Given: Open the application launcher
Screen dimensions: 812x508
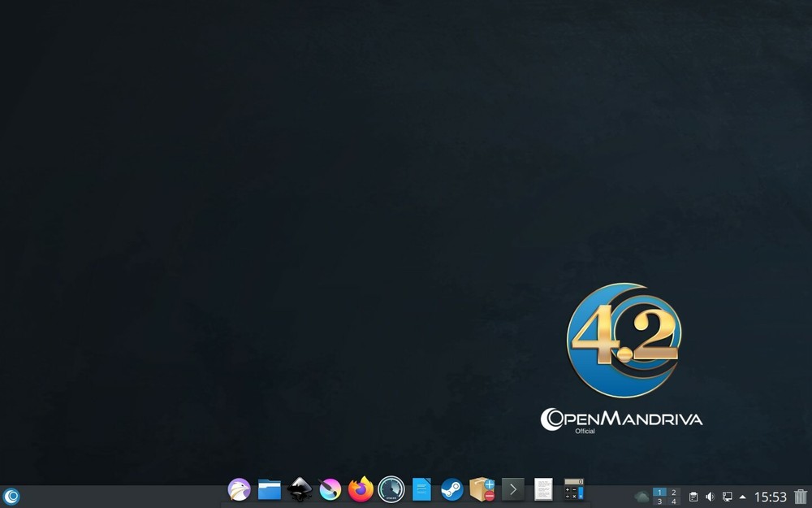Looking at the screenshot, I should tap(11, 496).
